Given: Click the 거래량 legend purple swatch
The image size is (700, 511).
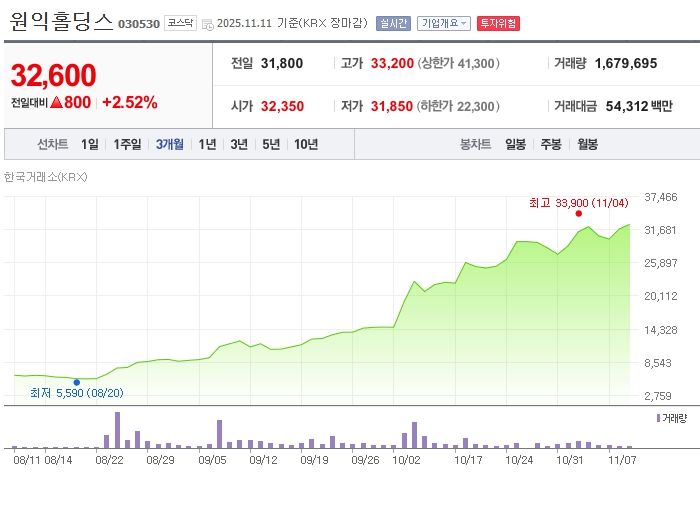Looking at the screenshot, I should [x=658, y=418].
